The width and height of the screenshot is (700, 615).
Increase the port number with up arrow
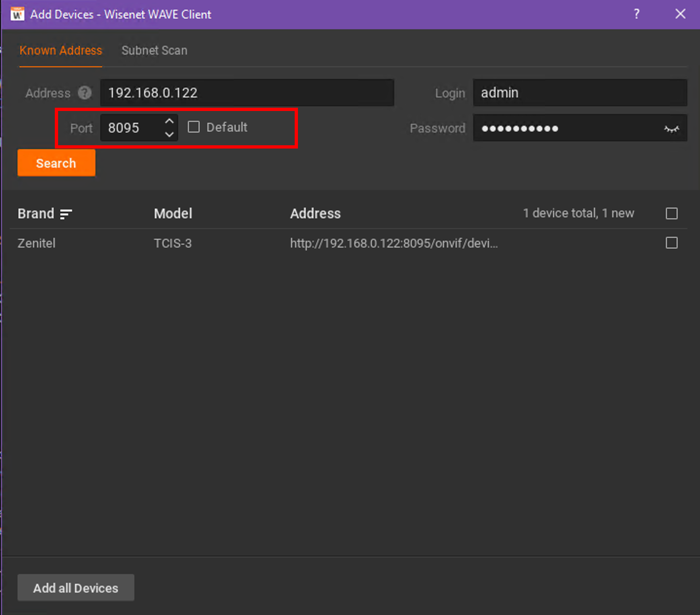pos(169,121)
